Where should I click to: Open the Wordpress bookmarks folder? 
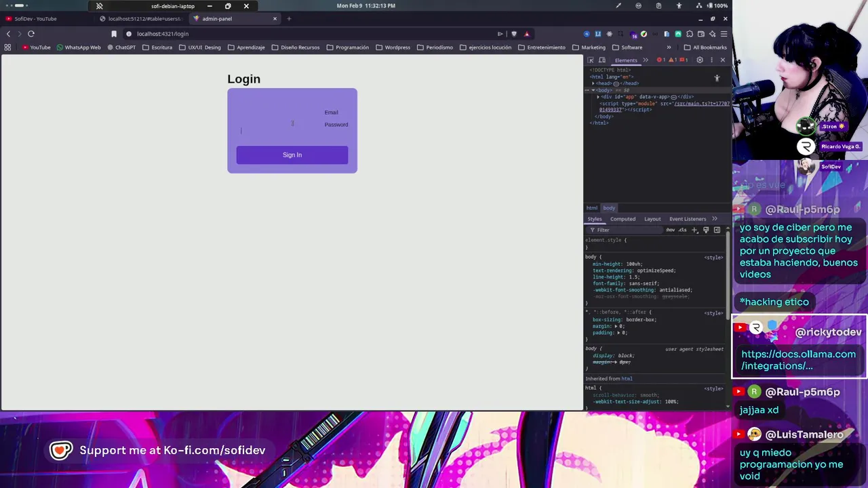coord(393,47)
